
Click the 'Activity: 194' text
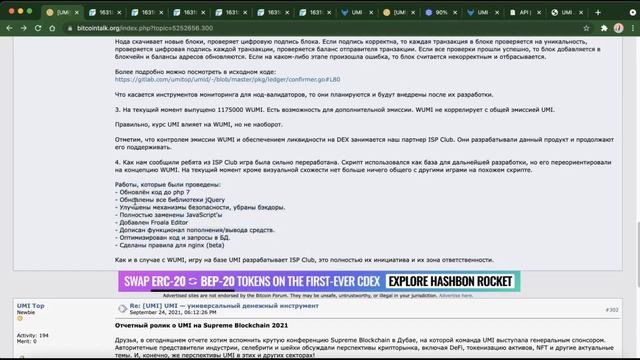(33, 336)
